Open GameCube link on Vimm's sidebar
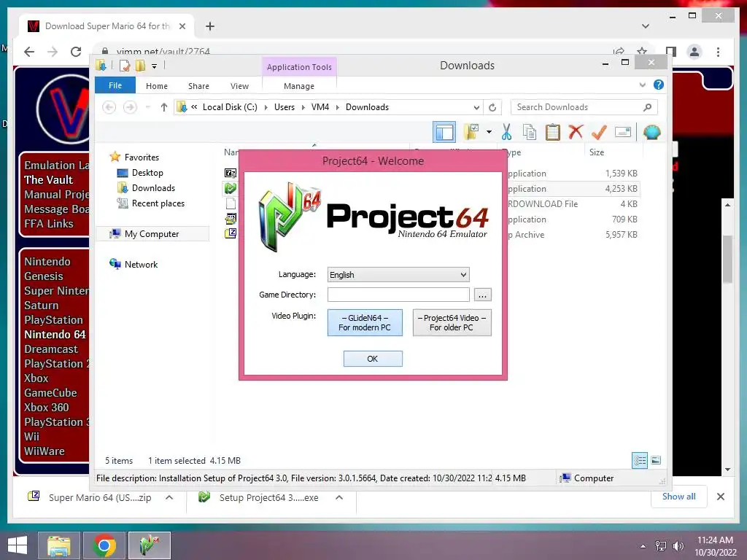Viewport: 747px width, 560px height. [x=50, y=393]
